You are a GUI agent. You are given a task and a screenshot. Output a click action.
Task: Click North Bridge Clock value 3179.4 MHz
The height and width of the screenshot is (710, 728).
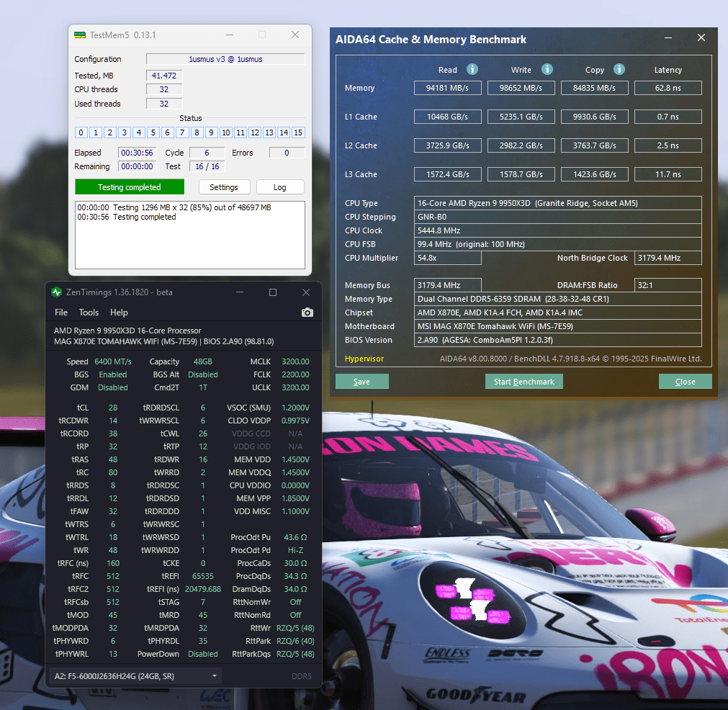(668, 258)
